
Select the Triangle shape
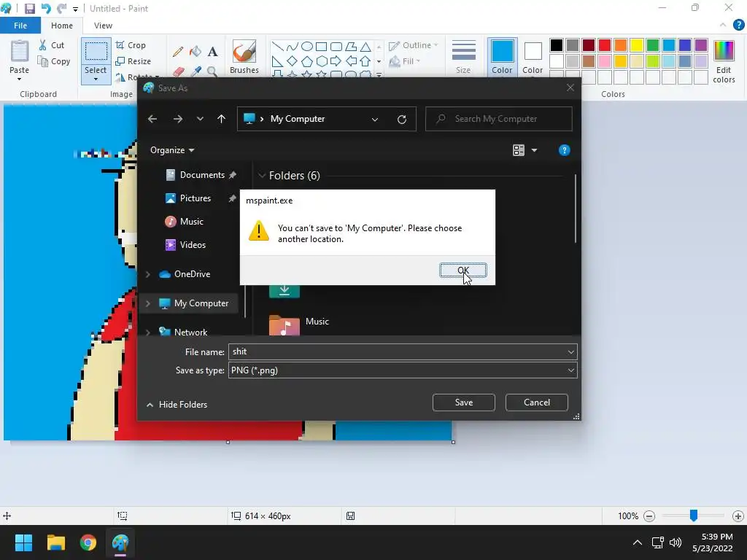coord(365,46)
